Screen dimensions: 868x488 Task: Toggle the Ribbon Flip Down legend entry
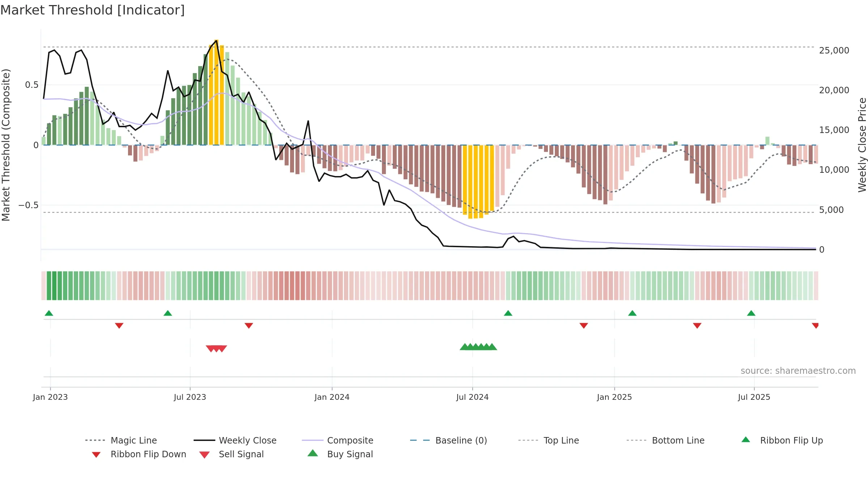point(139,454)
